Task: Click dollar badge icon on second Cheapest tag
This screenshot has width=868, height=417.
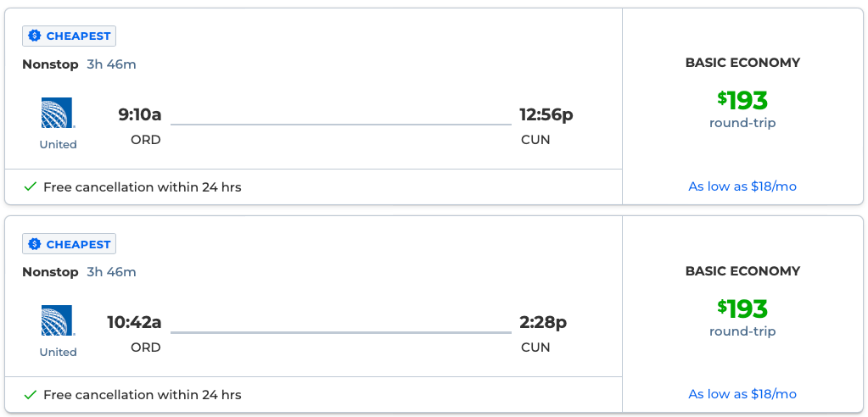Action: click(35, 244)
